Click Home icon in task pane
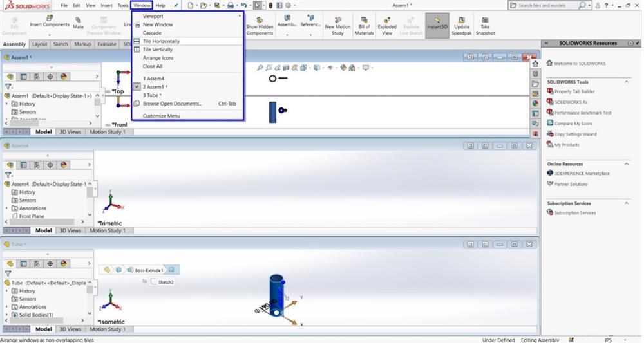The image size is (644, 343). (535, 64)
